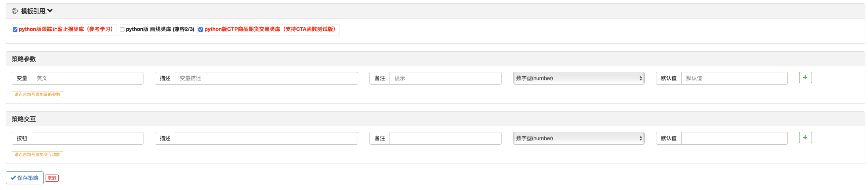The image size is (868, 190).
Task: Click plus icon to add strategy parameter
Action: [x=805, y=77]
